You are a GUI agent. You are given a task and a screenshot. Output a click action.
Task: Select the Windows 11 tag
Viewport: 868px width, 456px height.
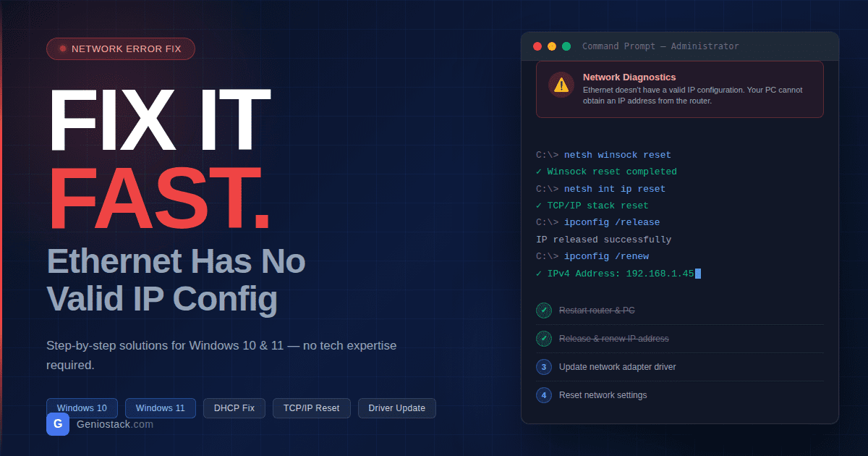(160, 408)
